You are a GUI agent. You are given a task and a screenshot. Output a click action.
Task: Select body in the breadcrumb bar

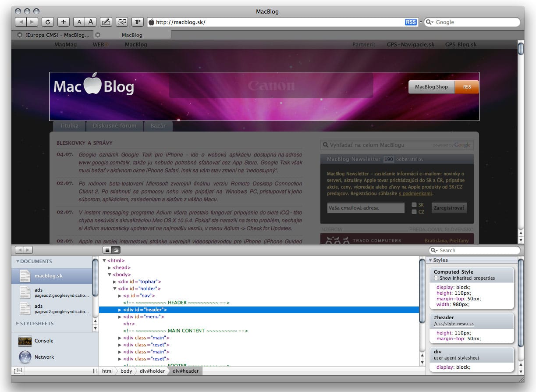point(126,371)
